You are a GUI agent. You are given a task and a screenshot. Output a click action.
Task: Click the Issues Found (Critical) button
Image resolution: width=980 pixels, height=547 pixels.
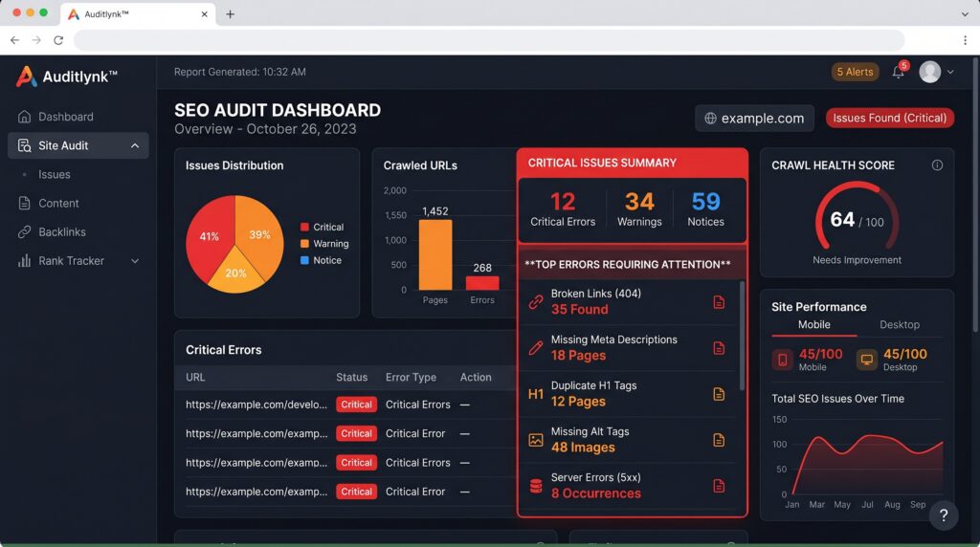pyautogui.click(x=889, y=118)
